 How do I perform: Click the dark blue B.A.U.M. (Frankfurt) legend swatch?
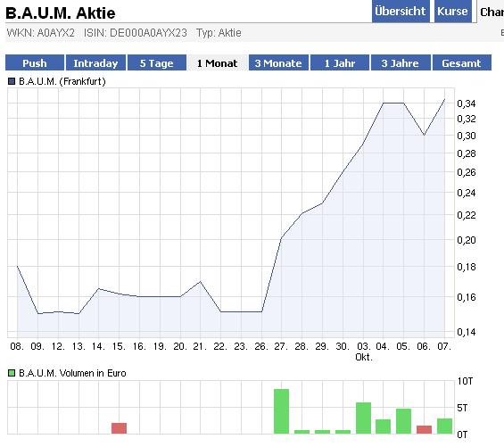pos(12,81)
